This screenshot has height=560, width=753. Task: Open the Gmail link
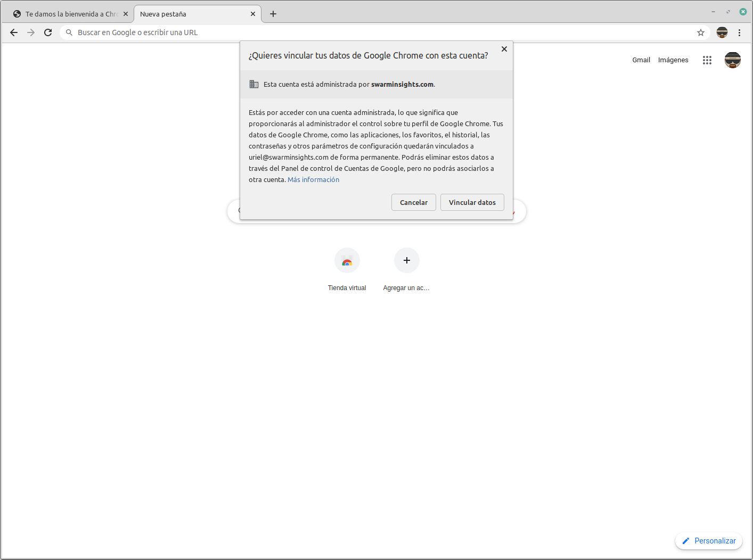coord(641,60)
